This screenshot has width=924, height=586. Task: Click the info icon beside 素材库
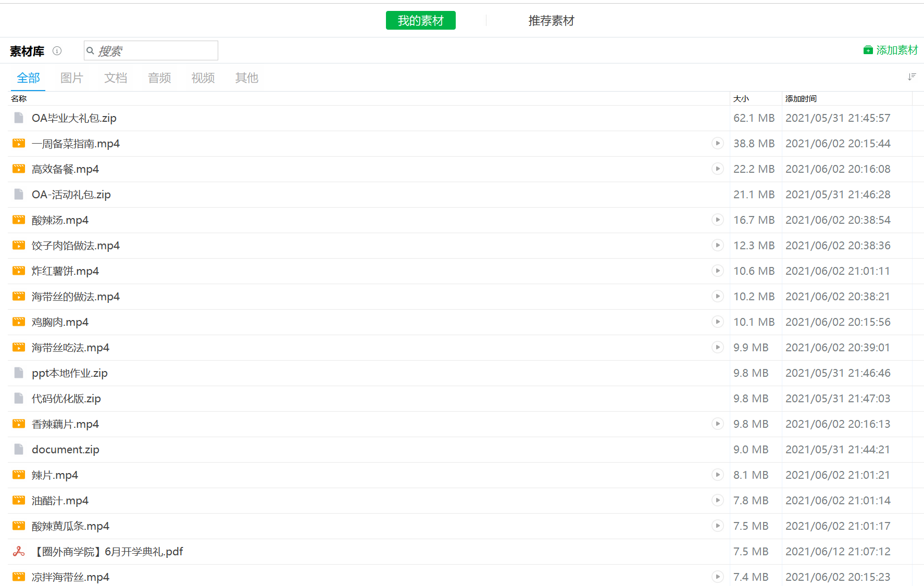click(57, 51)
